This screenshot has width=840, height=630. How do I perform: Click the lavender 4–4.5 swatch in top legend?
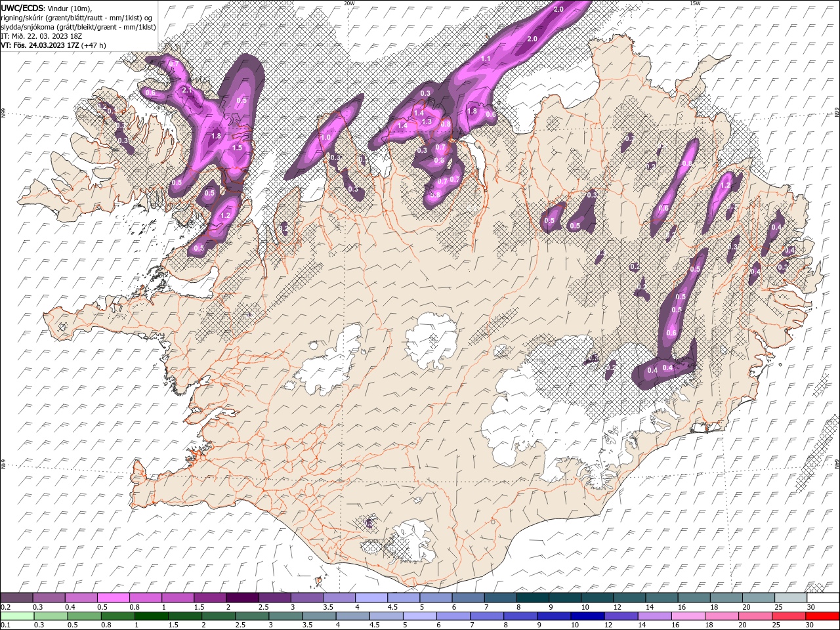tap(371, 598)
